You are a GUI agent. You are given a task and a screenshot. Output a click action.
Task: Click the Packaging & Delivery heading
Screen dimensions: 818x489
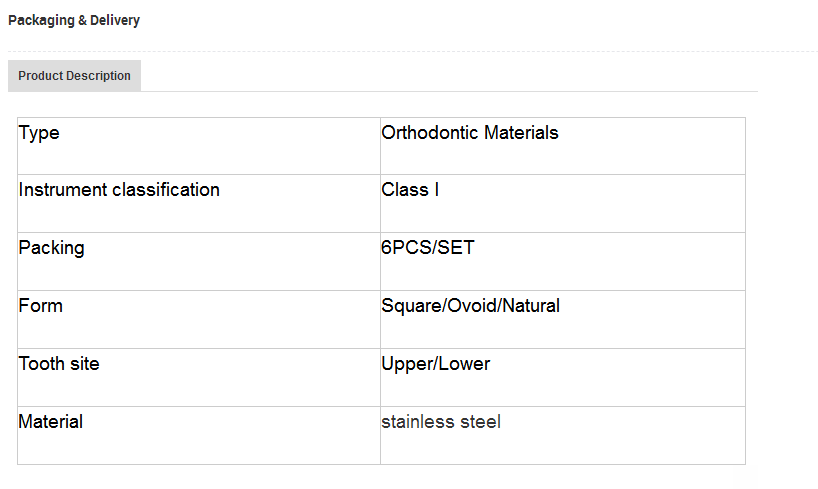pos(74,20)
